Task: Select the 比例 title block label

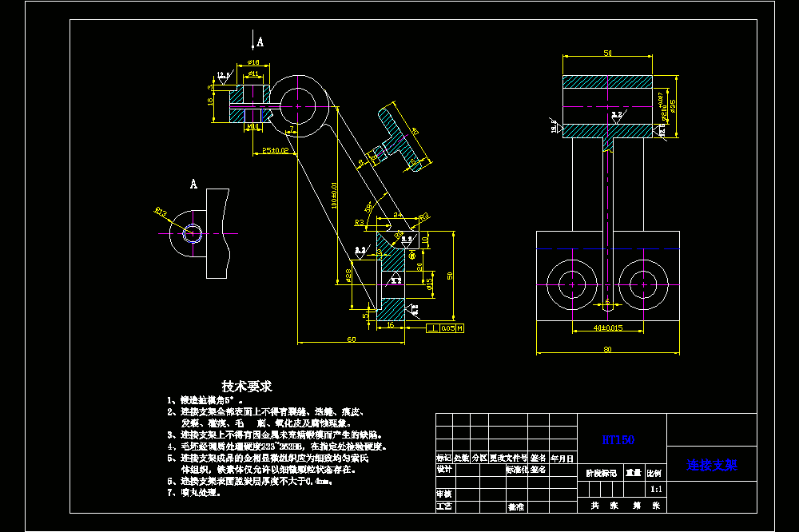Action: (x=654, y=474)
